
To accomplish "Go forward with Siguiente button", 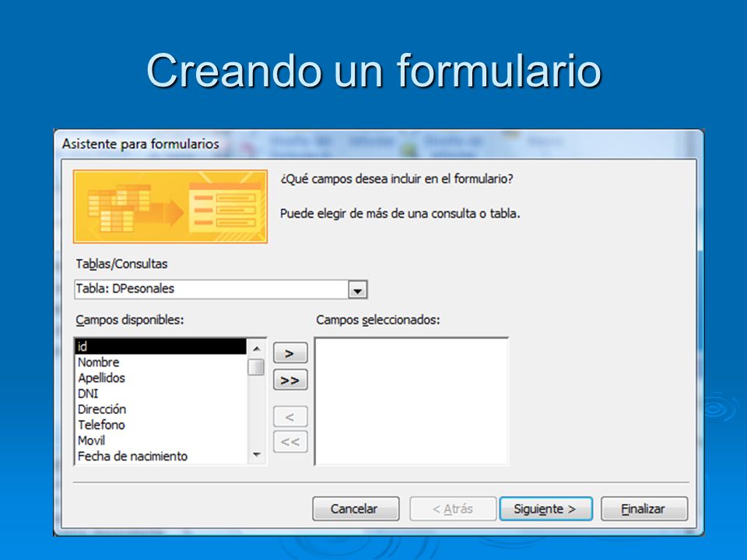I will tap(545, 509).
